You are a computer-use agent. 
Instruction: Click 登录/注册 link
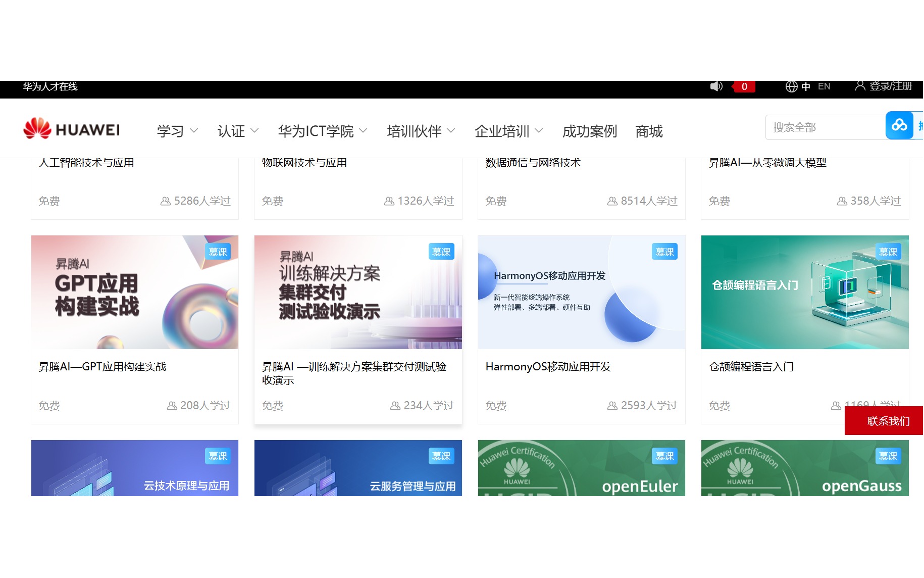tap(891, 86)
